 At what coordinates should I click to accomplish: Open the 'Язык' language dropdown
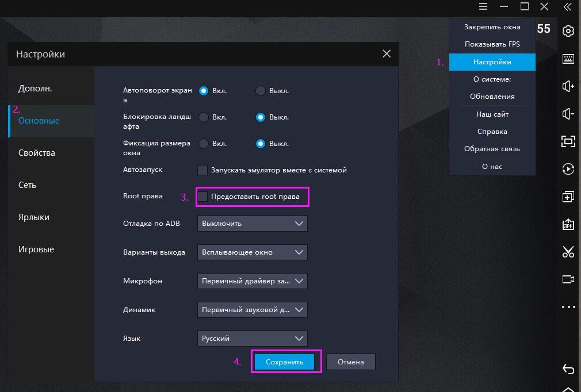coord(252,339)
